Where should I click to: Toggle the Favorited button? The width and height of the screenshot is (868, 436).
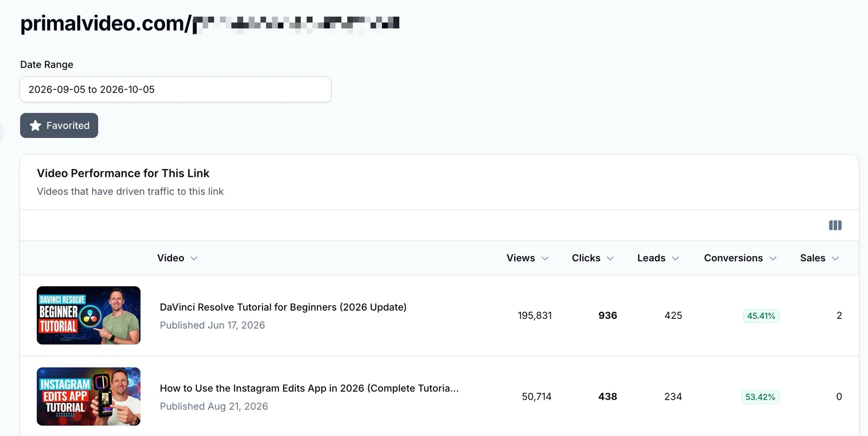[x=59, y=125]
